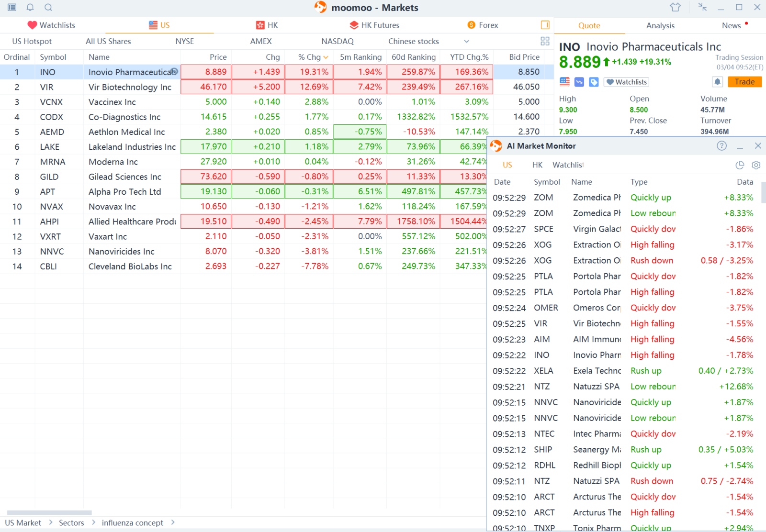Select the Quote tab

coord(589,25)
